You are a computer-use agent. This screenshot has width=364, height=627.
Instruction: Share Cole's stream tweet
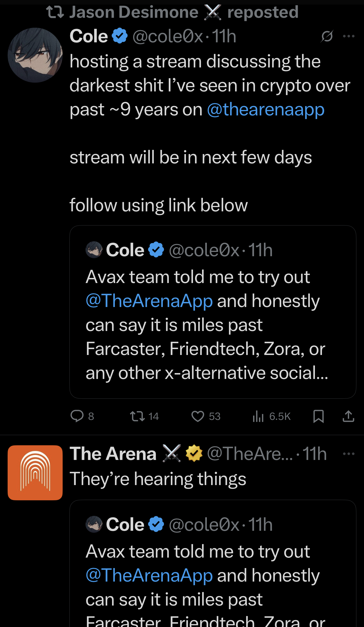(348, 416)
